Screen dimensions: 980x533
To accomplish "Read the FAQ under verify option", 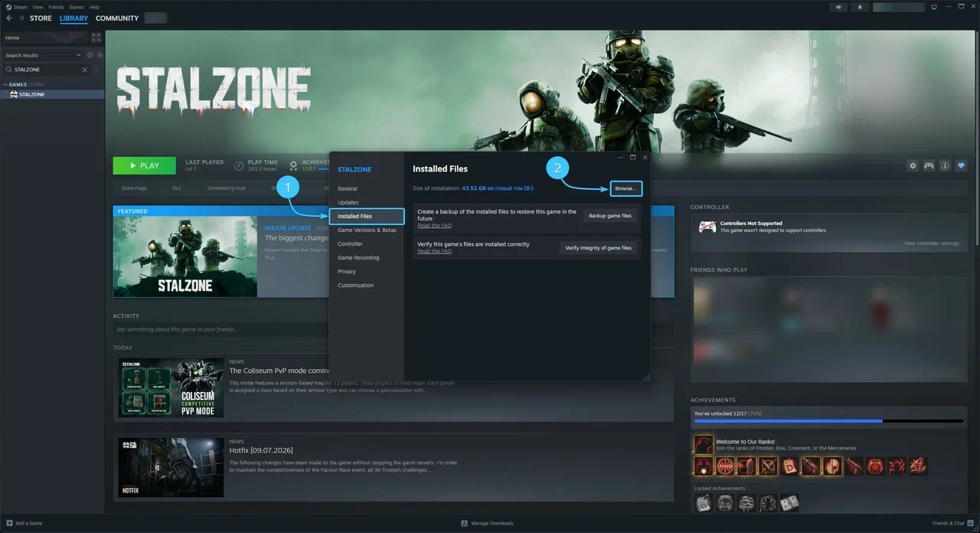I will click(434, 251).
